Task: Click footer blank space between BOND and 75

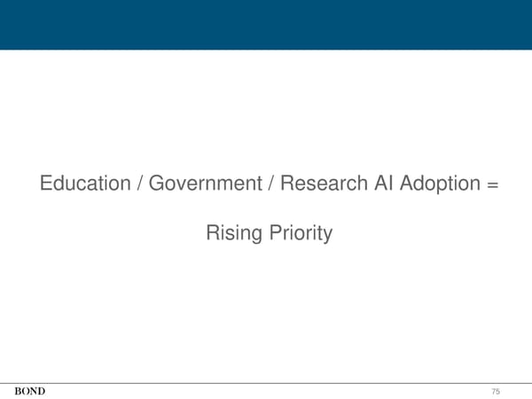Action: (x=266, y=391)
